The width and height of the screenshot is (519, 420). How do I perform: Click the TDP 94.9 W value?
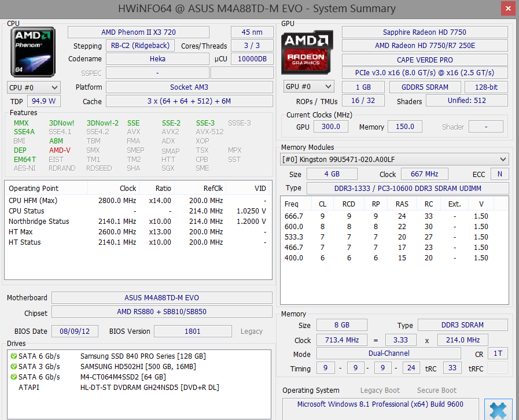click(44, 101)
